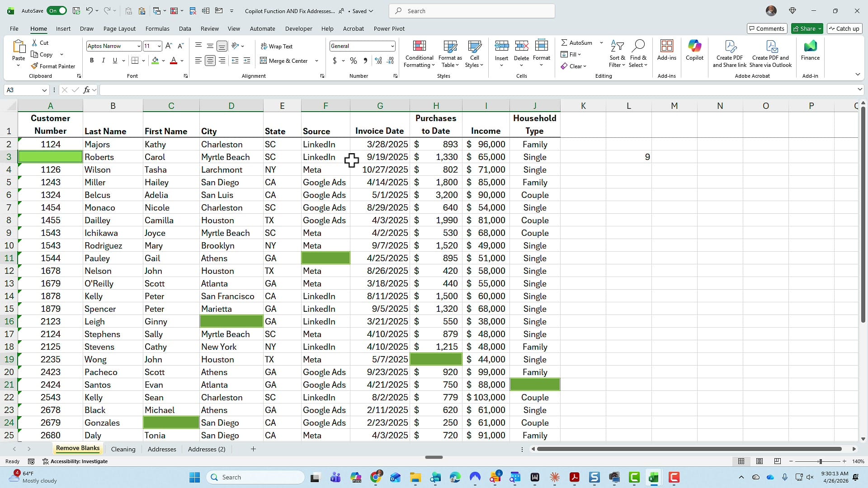Open the General number format dropdown
The image size is (868, 488).
click(392, 46)
